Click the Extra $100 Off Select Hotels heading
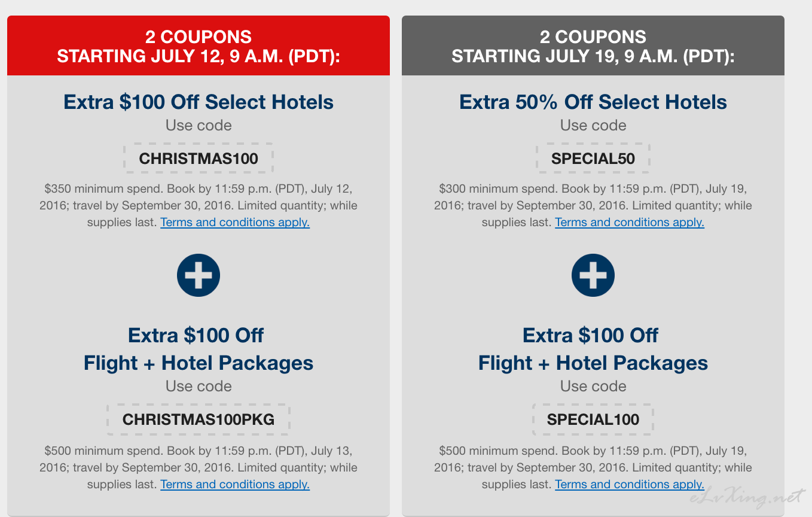812x517 pixels. (199, 102)
